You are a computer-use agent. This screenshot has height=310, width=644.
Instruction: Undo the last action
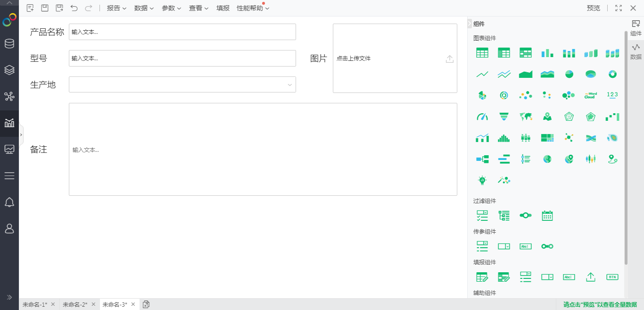[74, 8]
